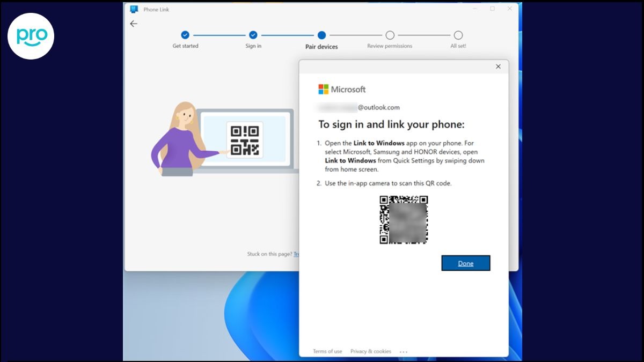Click the 'Review permissions' step label

coord(390,46)
